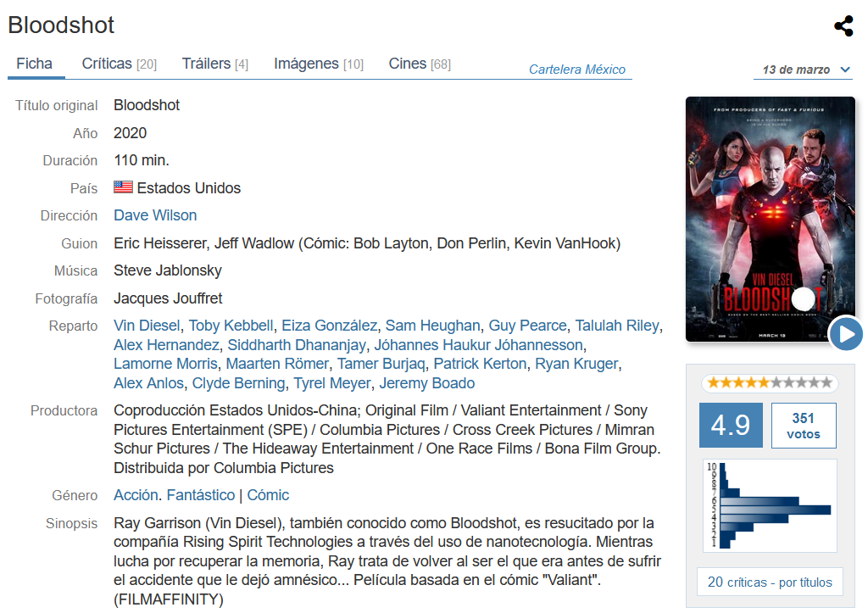Switch to the Críticas tab

coord(119,64)
